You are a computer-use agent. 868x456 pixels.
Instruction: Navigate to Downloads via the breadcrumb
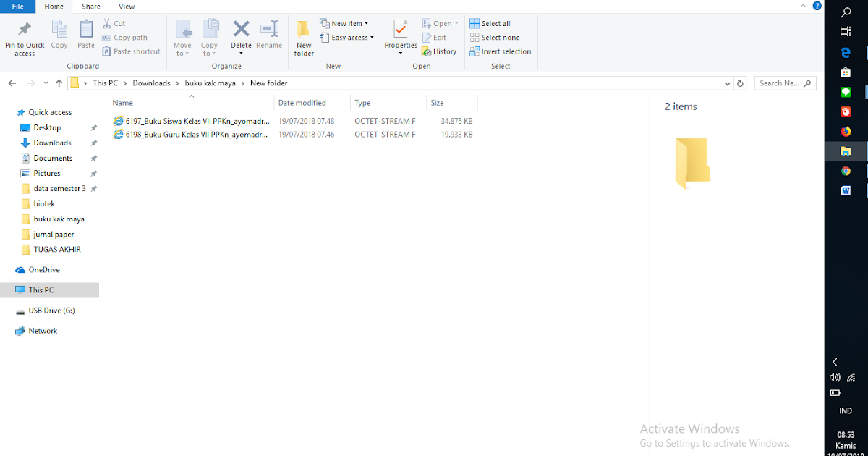click(x=151, y=83)
